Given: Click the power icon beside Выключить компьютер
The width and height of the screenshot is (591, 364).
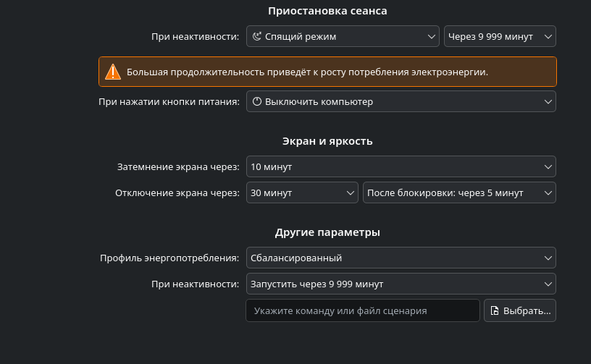Looking at the screenshot, I should [x=257, y=102].
